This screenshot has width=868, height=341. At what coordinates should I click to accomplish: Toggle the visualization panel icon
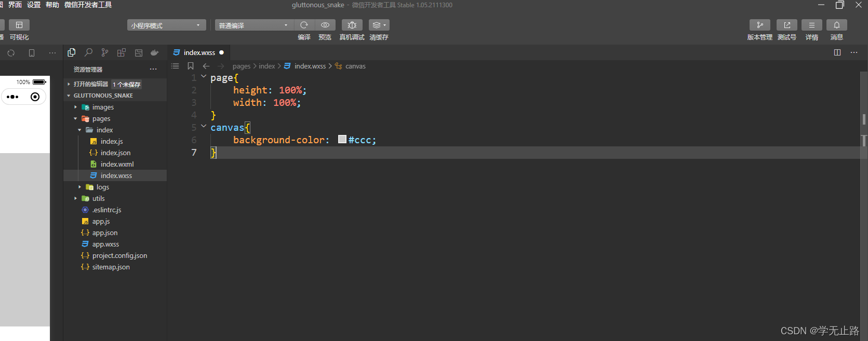pos(19,25)
